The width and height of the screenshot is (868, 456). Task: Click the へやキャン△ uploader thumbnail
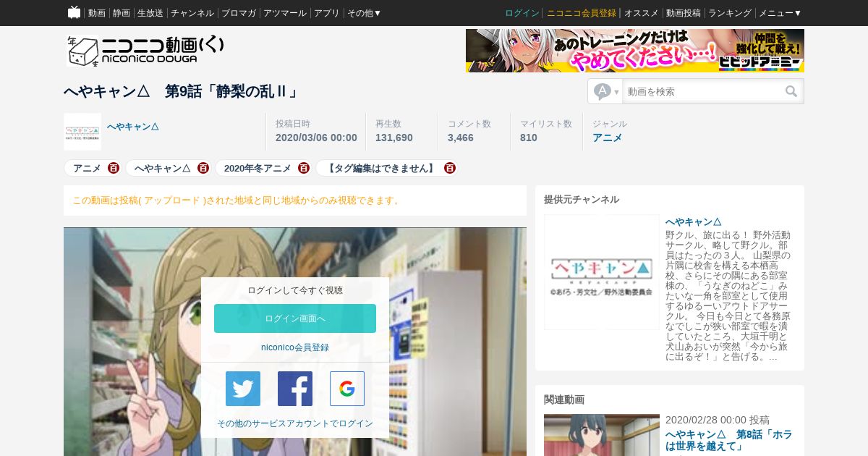coord(82,132)
